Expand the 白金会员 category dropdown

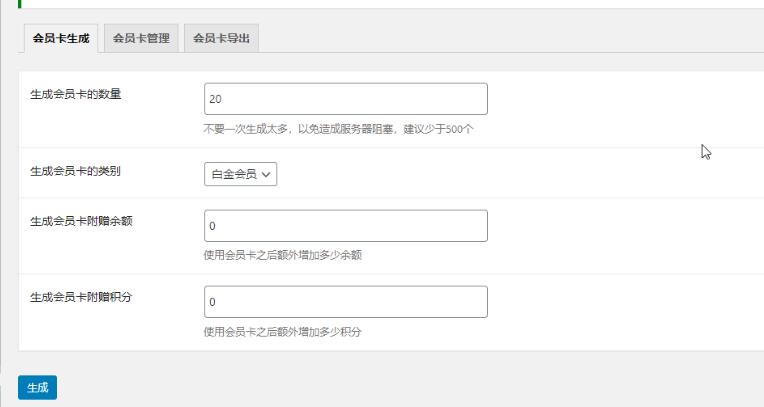coord(241,174)
